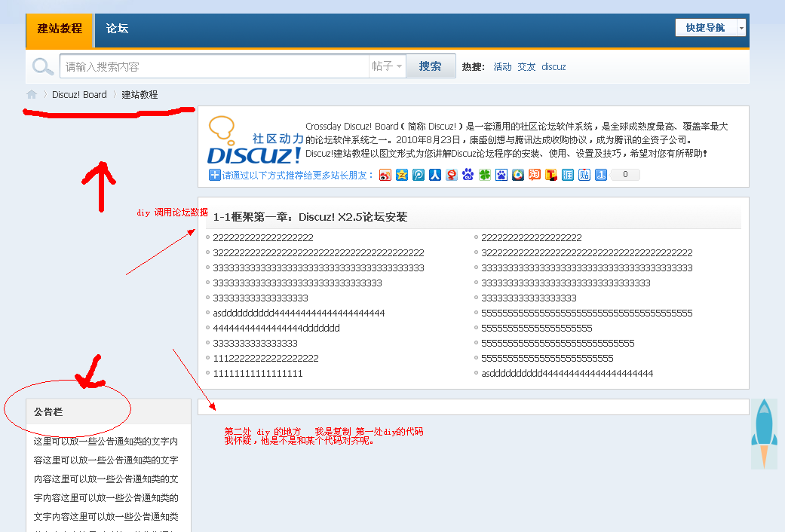Open heading 1-1框架第一章:Discuz! X2.5论坛安装
This screenshot has height=532, width=785.
(310, 217)
